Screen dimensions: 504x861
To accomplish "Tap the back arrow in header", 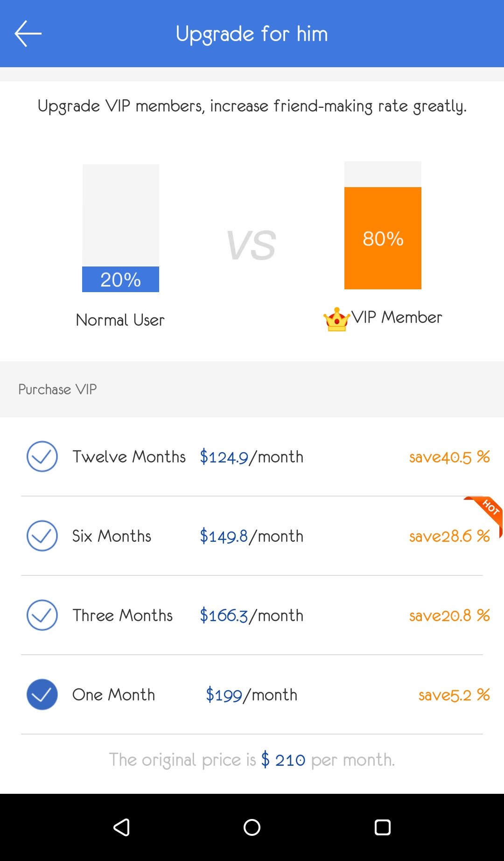I will (x=28, y=34).
